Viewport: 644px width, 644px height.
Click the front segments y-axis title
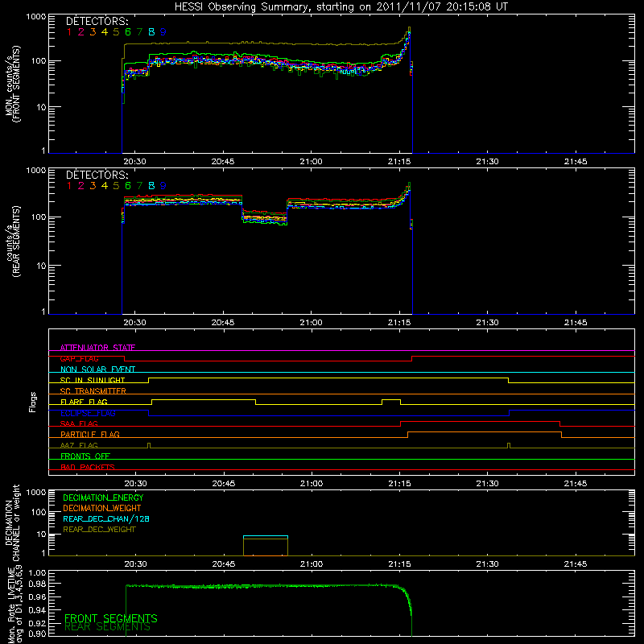pyautogui.click(x=13, y=84)
